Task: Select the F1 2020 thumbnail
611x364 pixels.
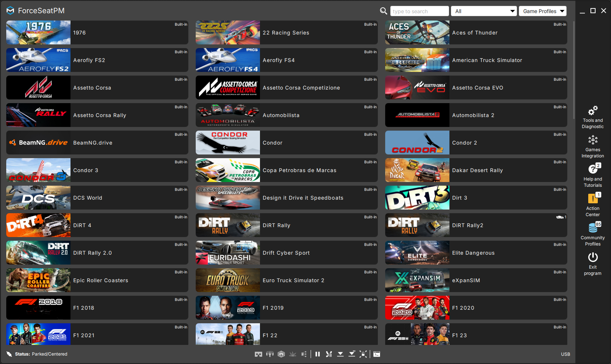Action: tap(417, 307)
